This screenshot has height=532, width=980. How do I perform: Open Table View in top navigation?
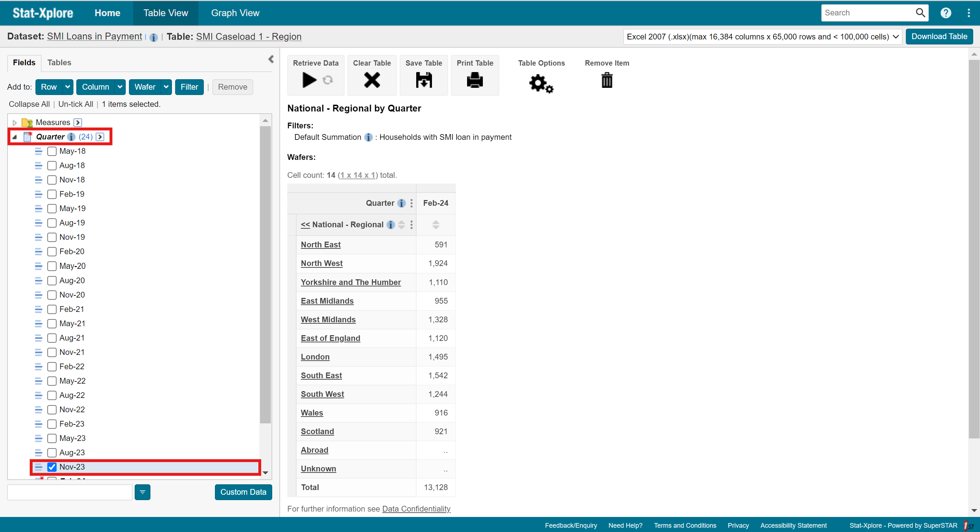[x=165, y=13]
